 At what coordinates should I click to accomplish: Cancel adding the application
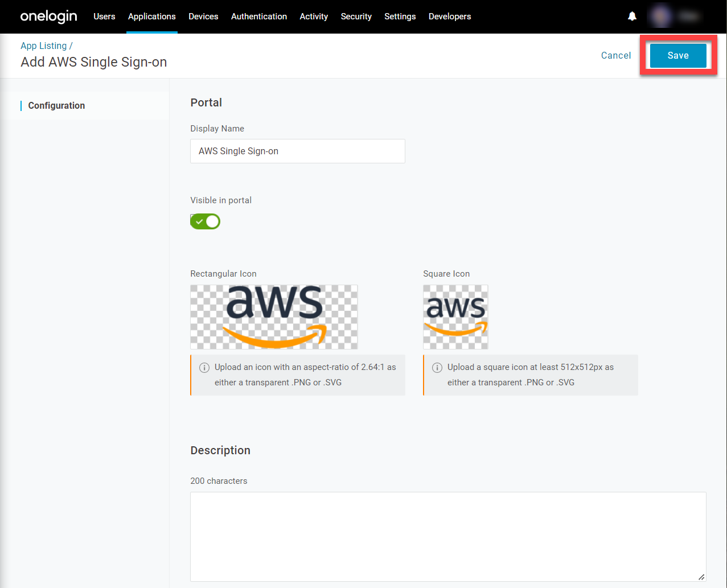tap(615, 55)
